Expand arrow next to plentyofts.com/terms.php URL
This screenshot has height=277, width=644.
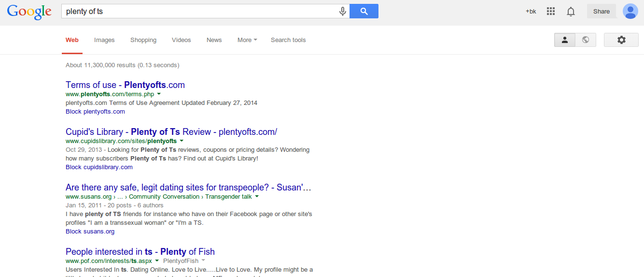point(159,94)
